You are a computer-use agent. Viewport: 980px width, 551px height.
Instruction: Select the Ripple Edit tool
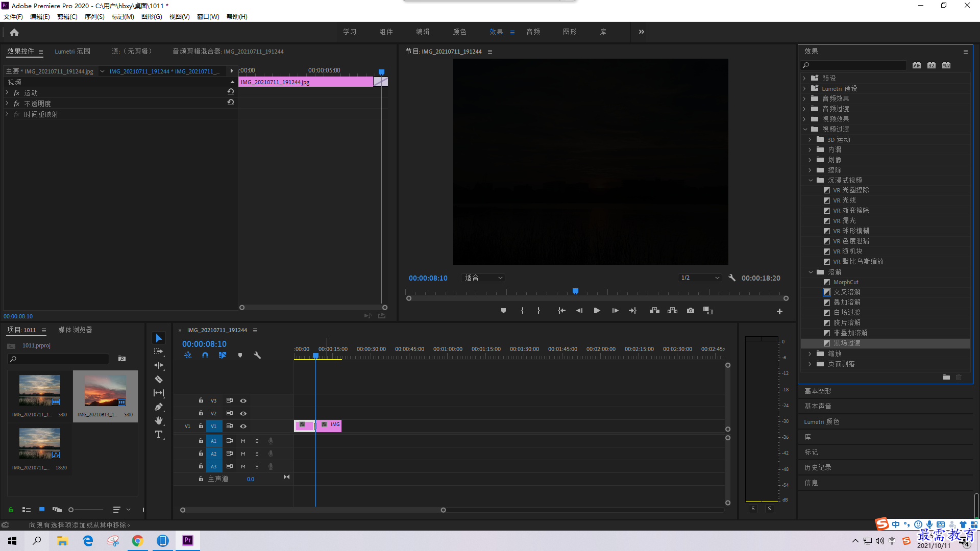pos(159,365)
